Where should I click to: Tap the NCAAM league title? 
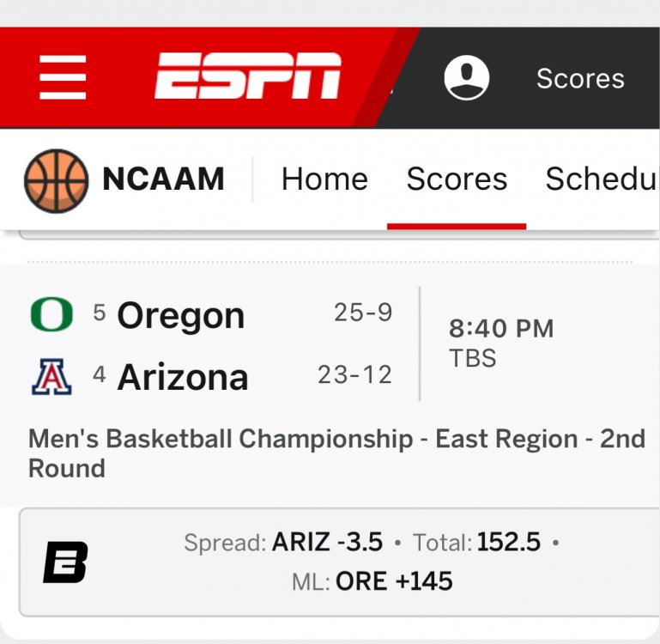coord(163,179)
